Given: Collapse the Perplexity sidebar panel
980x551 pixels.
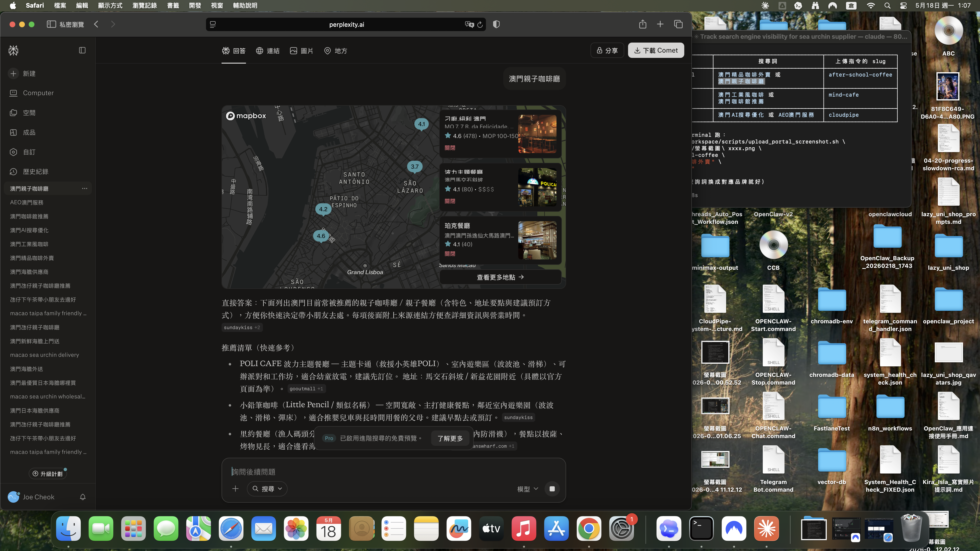Looking at the screenshot, I should click(82, 50).
